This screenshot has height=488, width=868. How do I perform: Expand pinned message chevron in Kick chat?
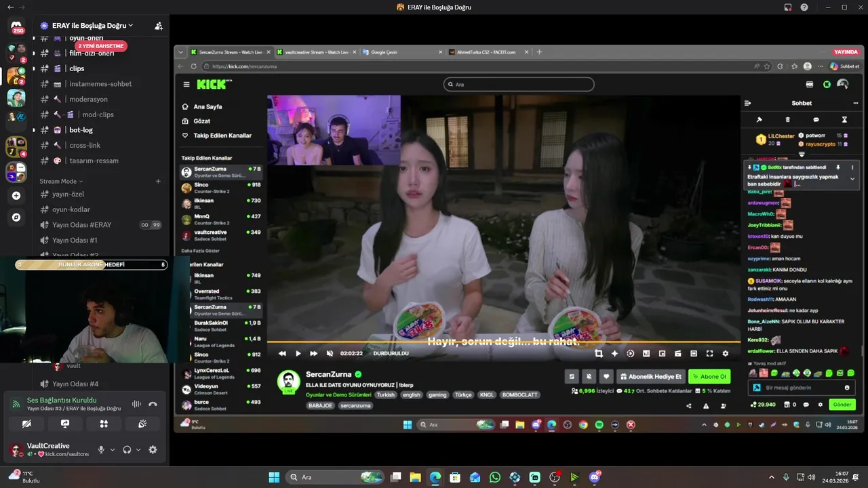852,178
